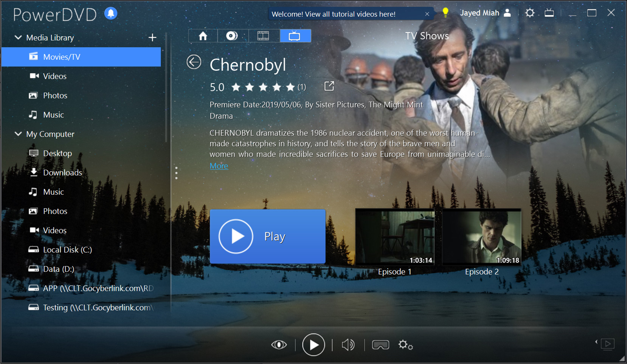
Task: Open playback settings gears at bottom
Action: 405,344
